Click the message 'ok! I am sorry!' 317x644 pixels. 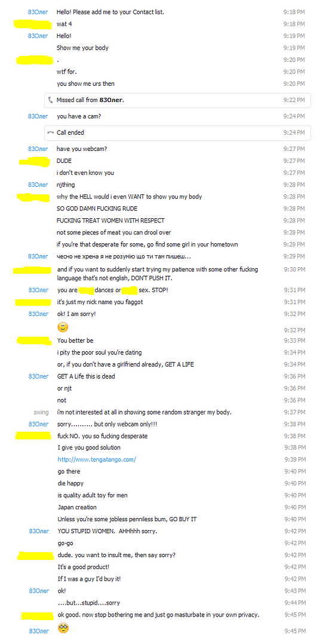(77, 314)
